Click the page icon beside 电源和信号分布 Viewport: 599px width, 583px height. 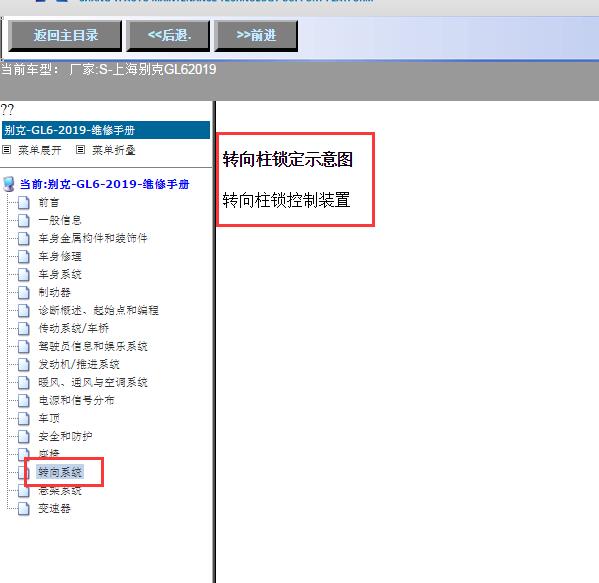tap(24, 400)
